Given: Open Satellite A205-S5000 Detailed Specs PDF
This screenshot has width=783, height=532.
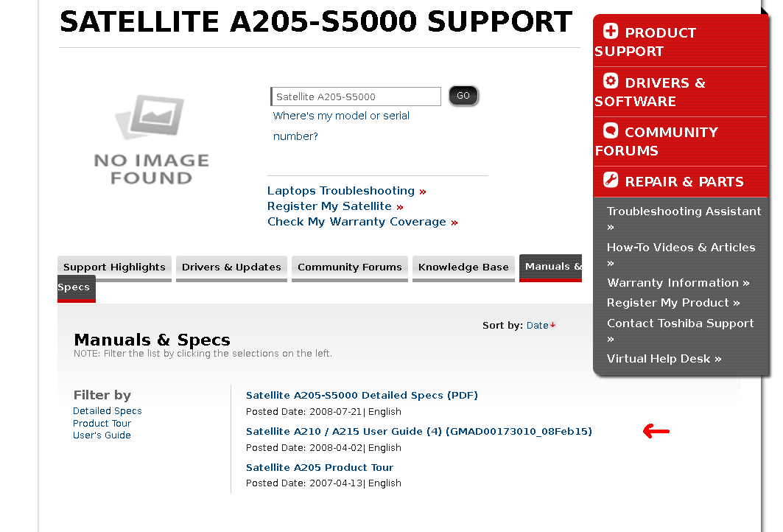Looking at the screenshot, I should point(362,395).
